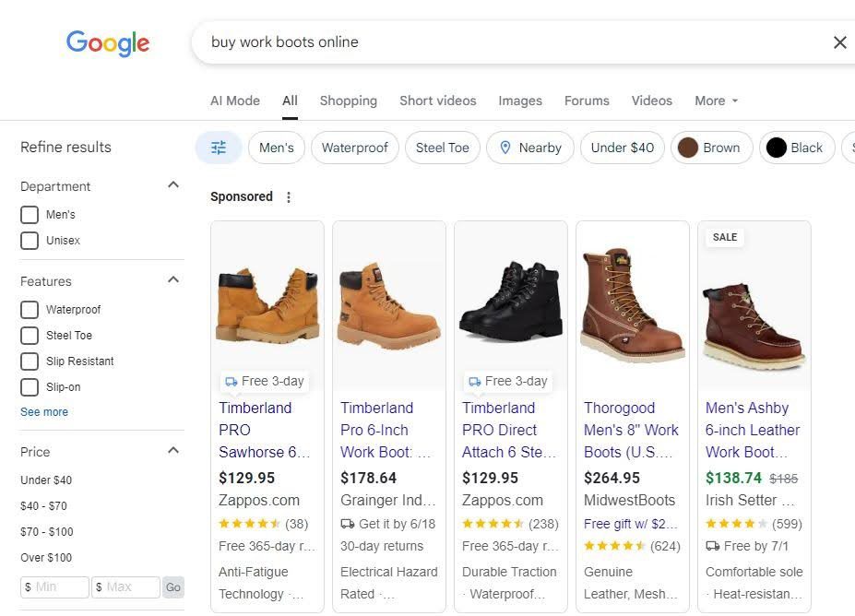Screen dimensions: 855x616
Task: Select the Brown color swatch chip
Action: [687, 147]
